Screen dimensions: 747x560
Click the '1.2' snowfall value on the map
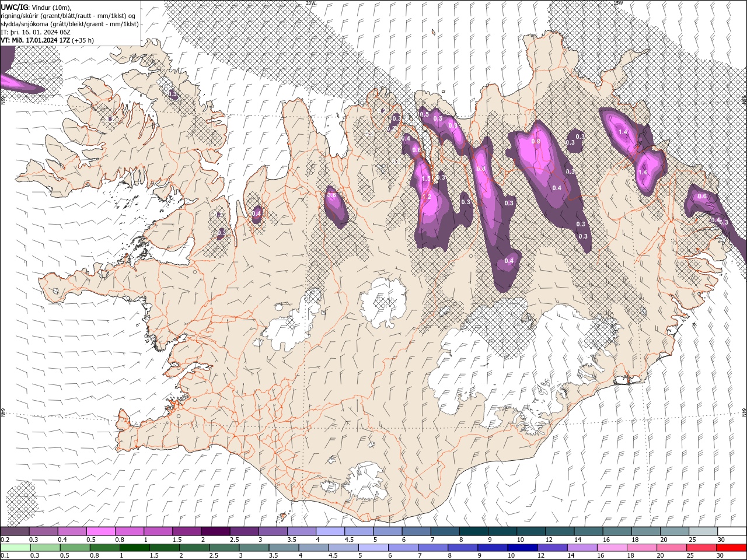(426, 197)
